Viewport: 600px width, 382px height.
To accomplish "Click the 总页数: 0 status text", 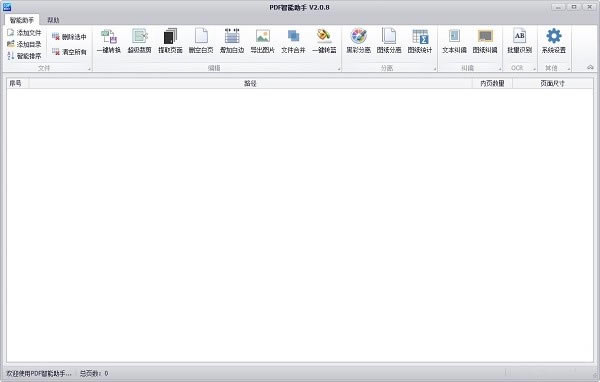I will click(x=94, y=373).
